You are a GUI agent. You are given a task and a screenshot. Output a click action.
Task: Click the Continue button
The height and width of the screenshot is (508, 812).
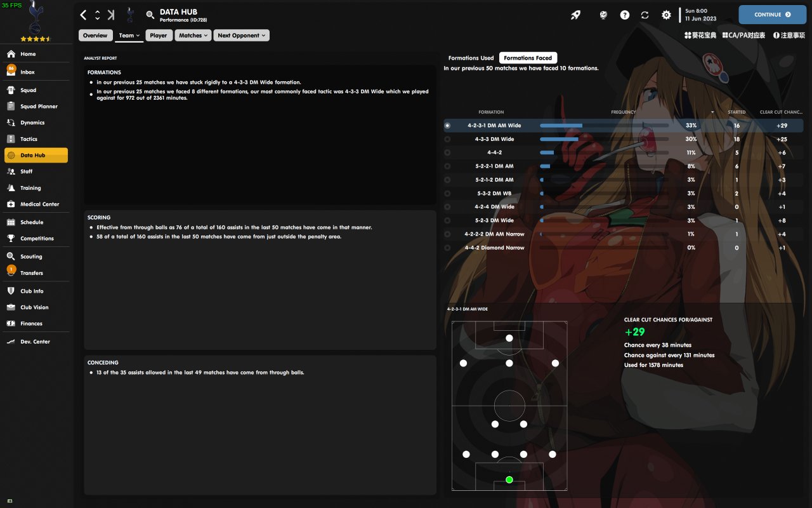pyautogui.click(x=773, y=15)
